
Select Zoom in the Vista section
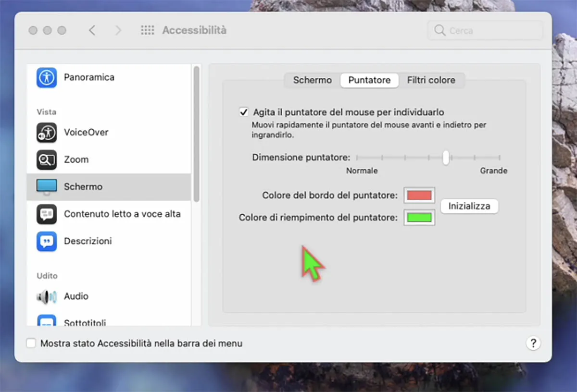pos(46,159)
